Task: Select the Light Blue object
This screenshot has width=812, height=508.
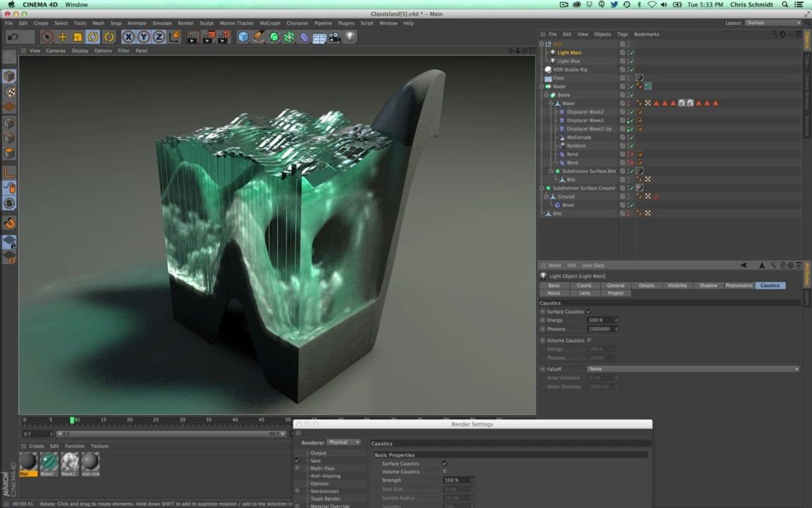Action: [x=569, y=61]
